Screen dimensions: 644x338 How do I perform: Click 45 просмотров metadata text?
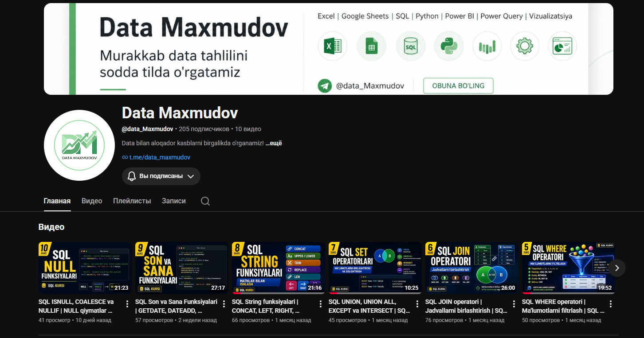347,320
